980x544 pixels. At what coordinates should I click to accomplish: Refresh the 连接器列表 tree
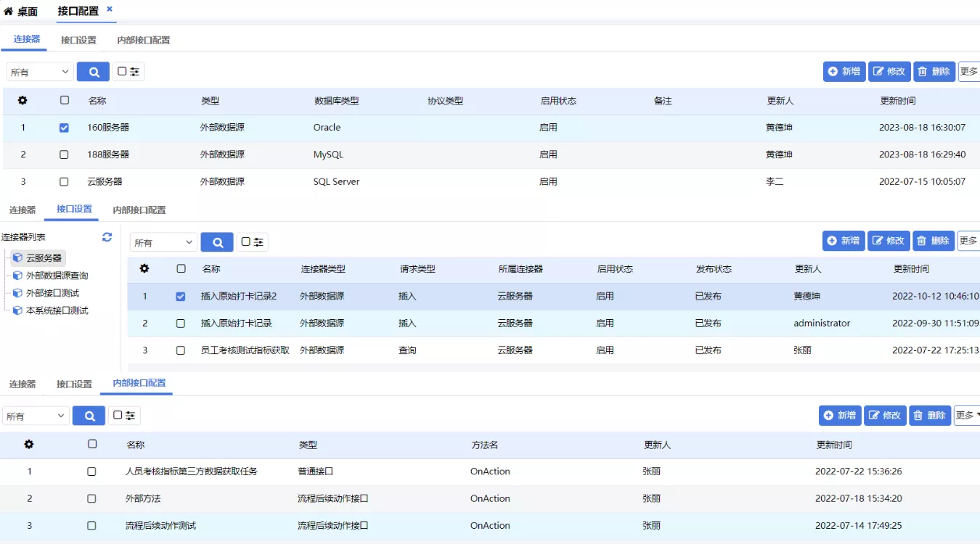(107, 236)
